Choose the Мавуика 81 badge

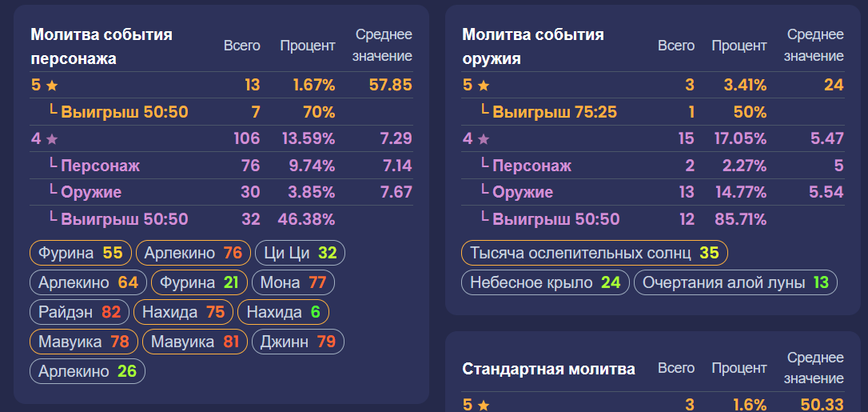tap(195, 342)
